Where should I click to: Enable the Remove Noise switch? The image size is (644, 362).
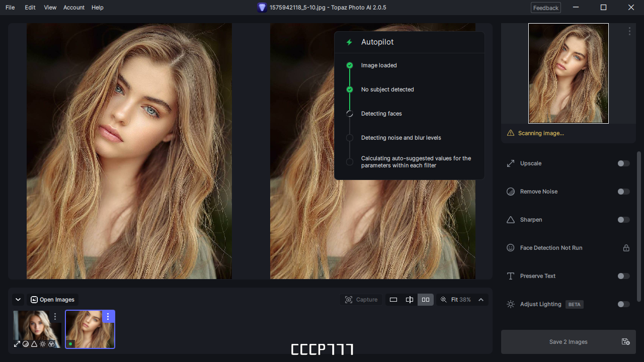pyautogui.click(x=623, y=192)
